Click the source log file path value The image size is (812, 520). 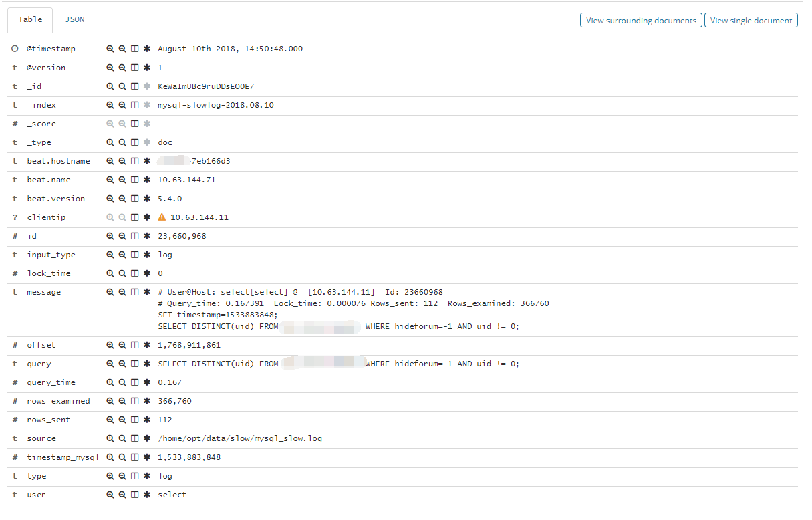(x=240, y=438)
